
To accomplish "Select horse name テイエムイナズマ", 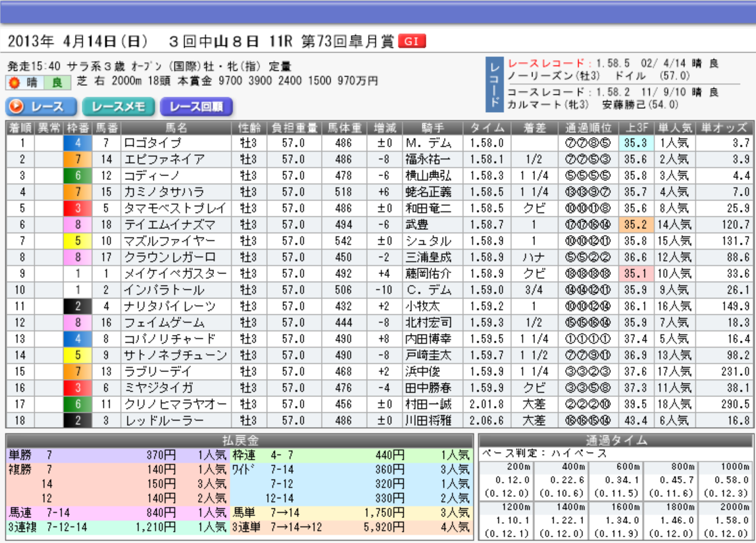I will 170,225.
